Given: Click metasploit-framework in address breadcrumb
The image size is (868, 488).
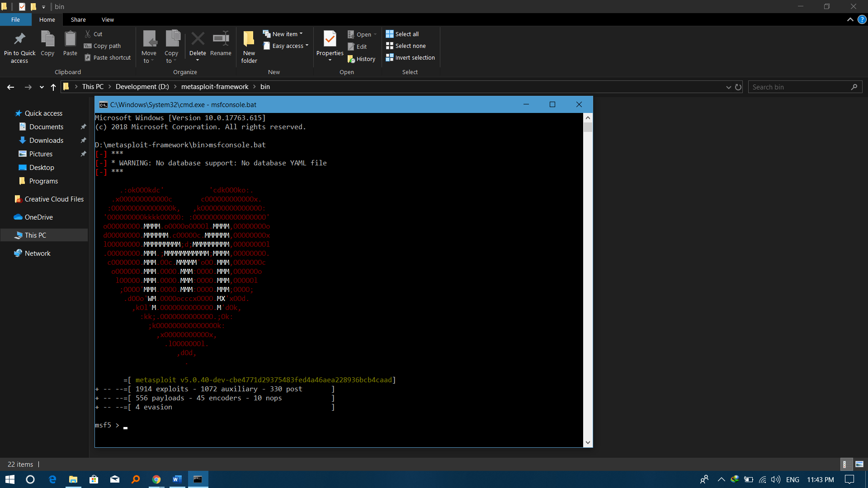Looking at the screenshot, I should click(x=215, y=87).
